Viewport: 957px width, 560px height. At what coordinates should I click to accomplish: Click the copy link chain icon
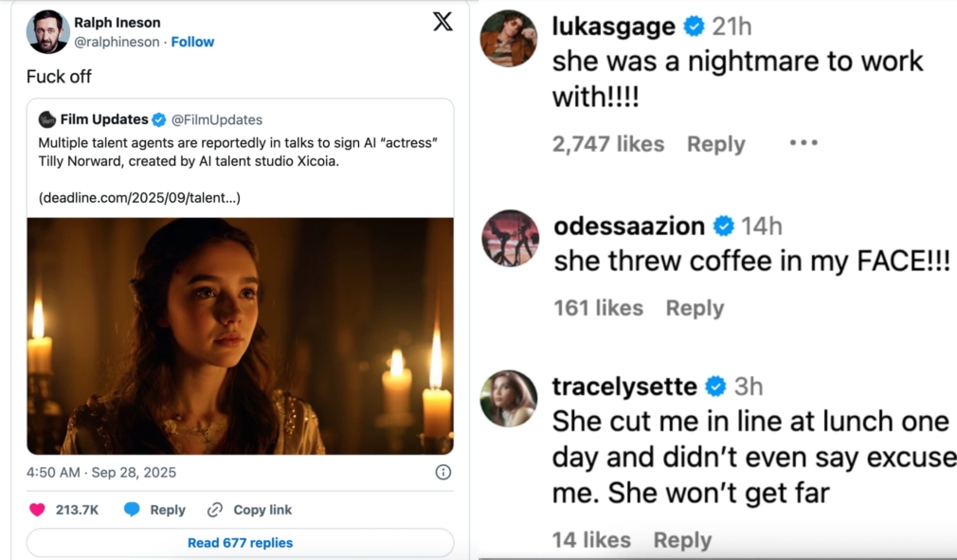coord(215,510)
